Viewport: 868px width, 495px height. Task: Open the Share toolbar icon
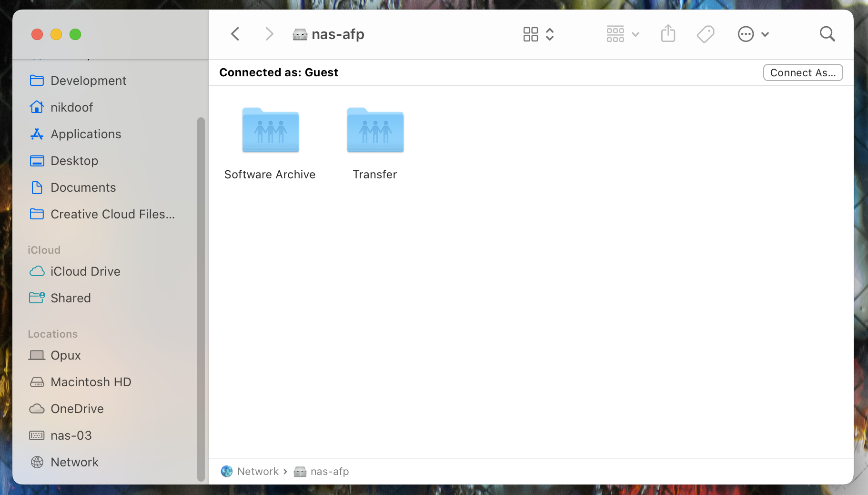pos(668,34)
